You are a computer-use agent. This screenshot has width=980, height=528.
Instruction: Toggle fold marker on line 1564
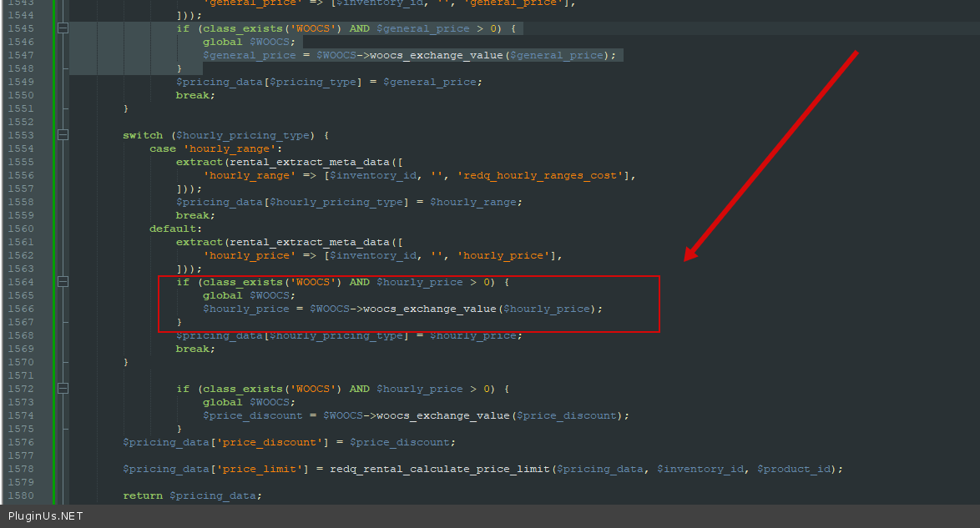coord(63,282)
